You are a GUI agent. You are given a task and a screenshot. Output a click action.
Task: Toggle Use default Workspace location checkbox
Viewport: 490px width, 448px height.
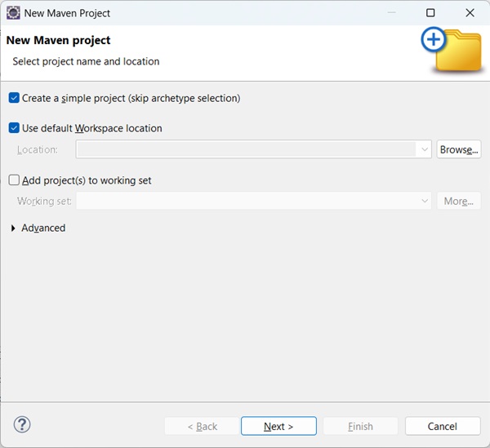click(x=14, y=128)
